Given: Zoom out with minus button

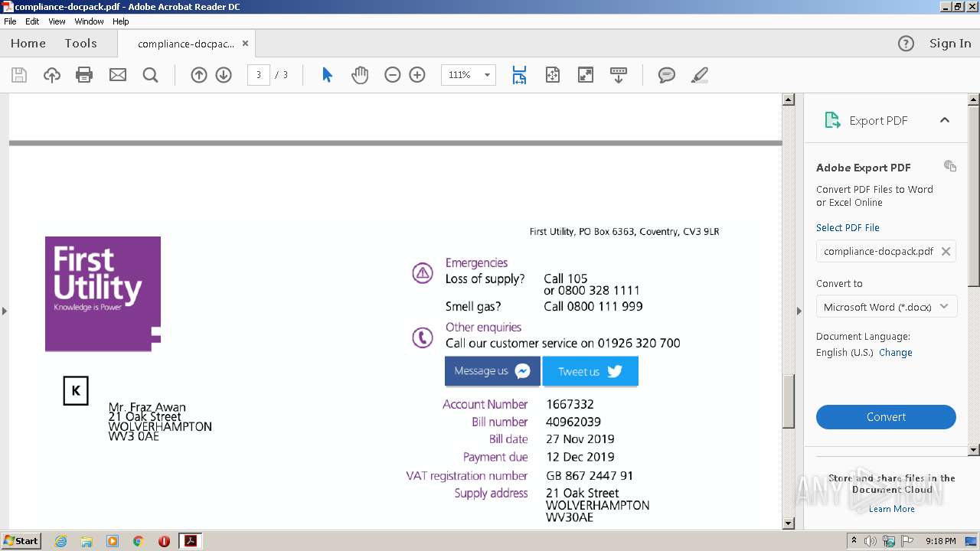Looking at the screenshot, I should pos(393,75).
